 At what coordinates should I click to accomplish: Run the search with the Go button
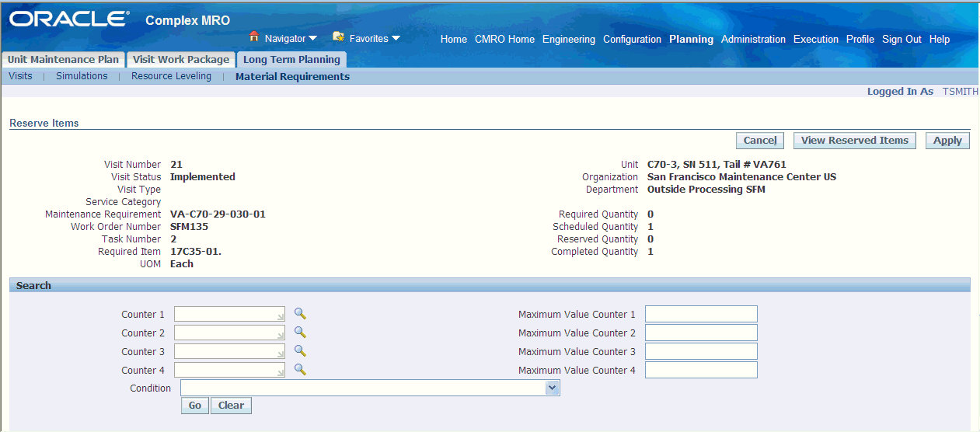[194, 406]
